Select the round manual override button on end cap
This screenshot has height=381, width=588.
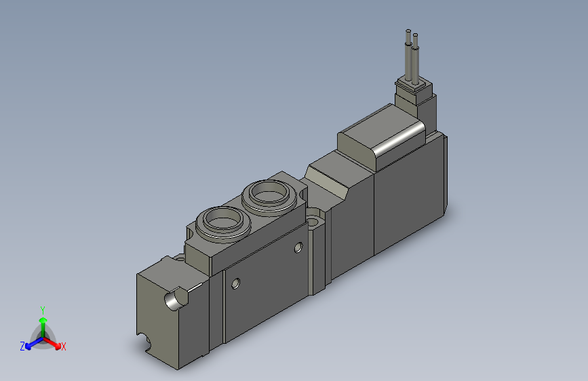coord(176,299)
